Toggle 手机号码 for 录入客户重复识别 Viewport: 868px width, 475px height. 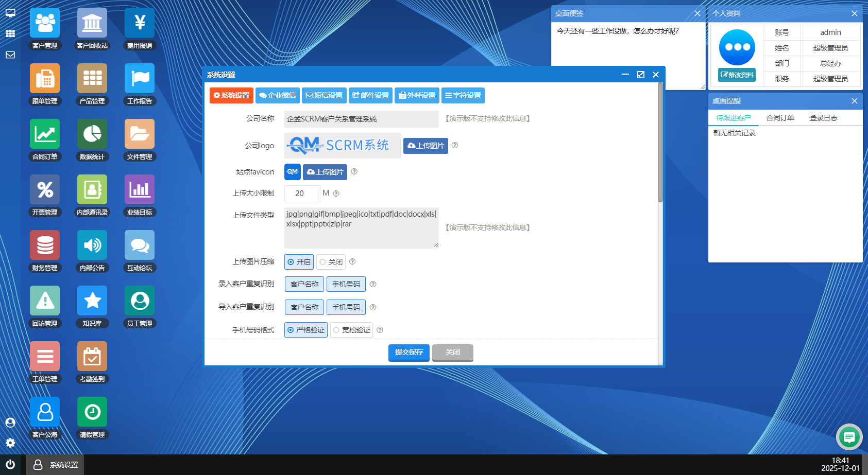tap(346, 284)
